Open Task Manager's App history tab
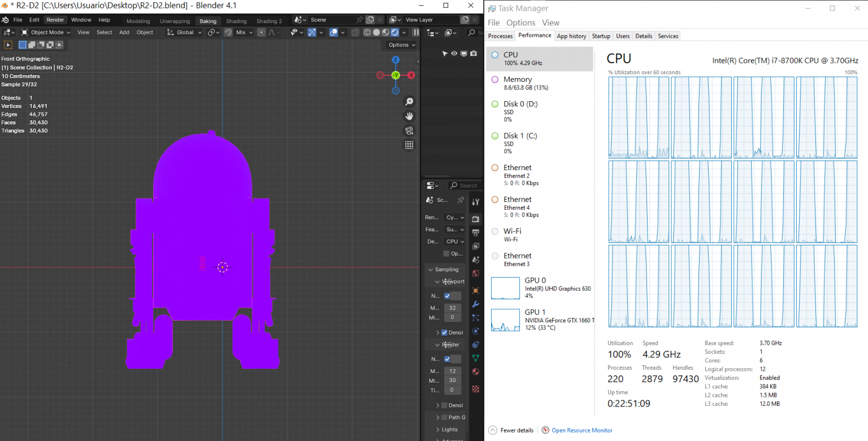 571,36
